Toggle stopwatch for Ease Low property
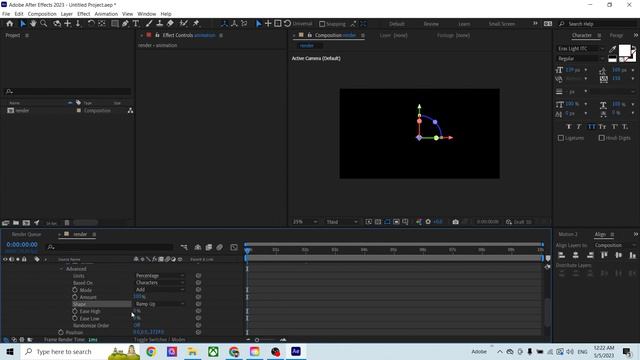This screenshot has width=640, height=360. point(75,318)
